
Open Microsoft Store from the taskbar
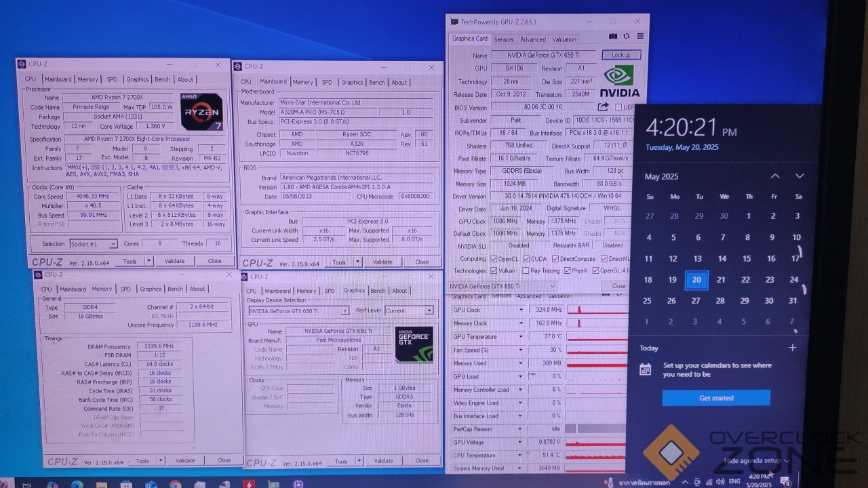pos(126,485)
